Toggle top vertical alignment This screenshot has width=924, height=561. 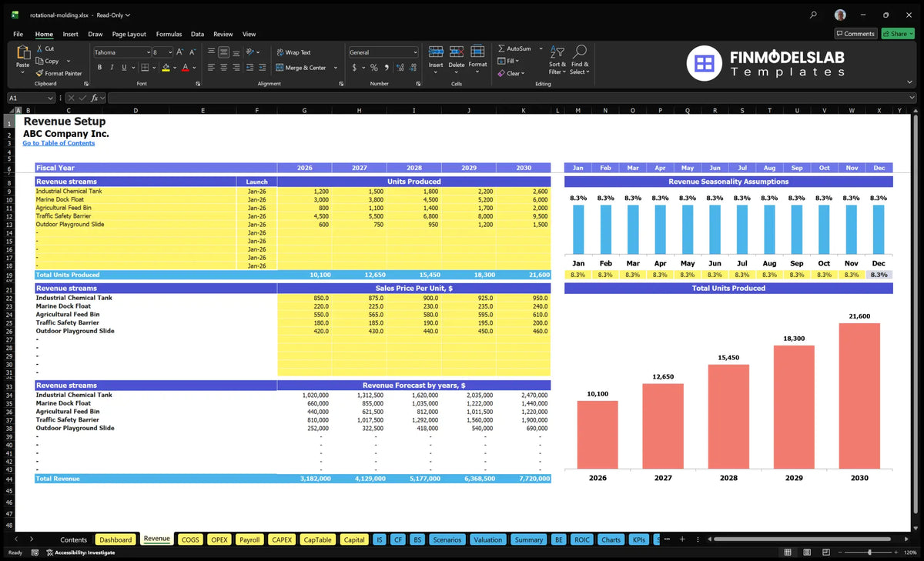point(211,52)
